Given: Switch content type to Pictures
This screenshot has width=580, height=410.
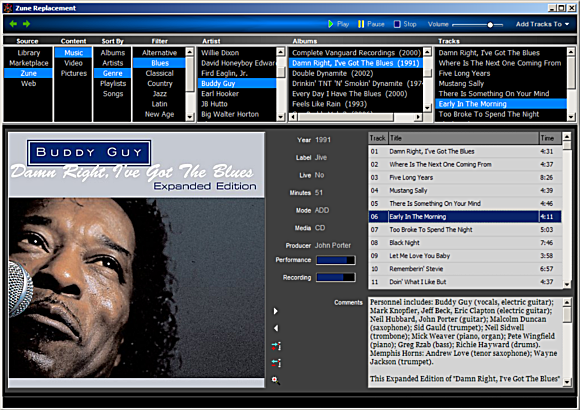Looking at the screenshot, I should click(x=73, y=73).
